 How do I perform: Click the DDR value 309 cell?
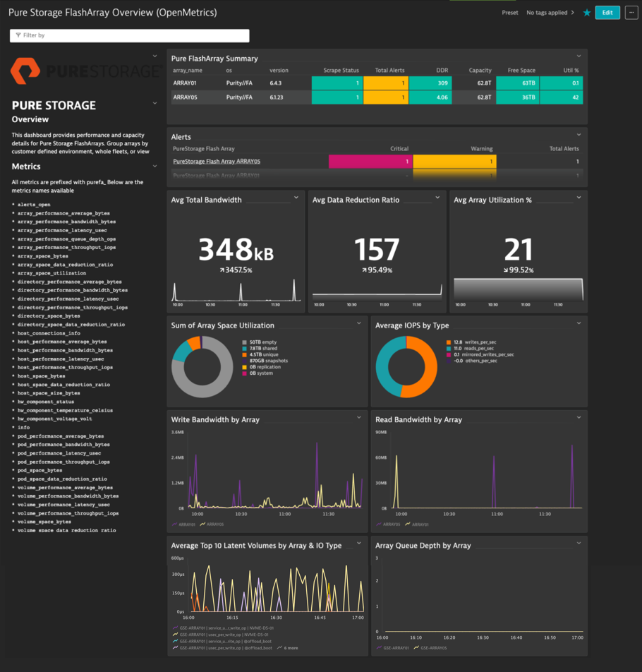coord(430,83)
